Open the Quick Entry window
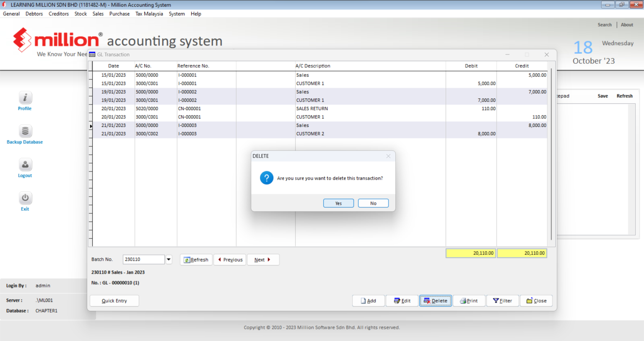Viewport: 644px width, 341px height. click(114, 300)
